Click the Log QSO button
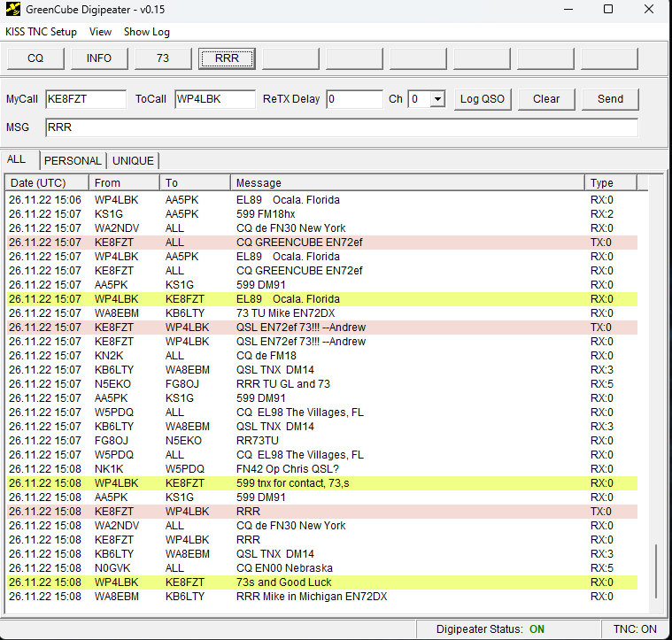 click(483, 99)
